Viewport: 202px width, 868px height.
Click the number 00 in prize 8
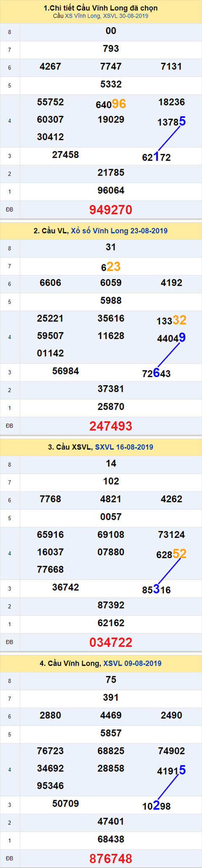click(x=111, y=31)
